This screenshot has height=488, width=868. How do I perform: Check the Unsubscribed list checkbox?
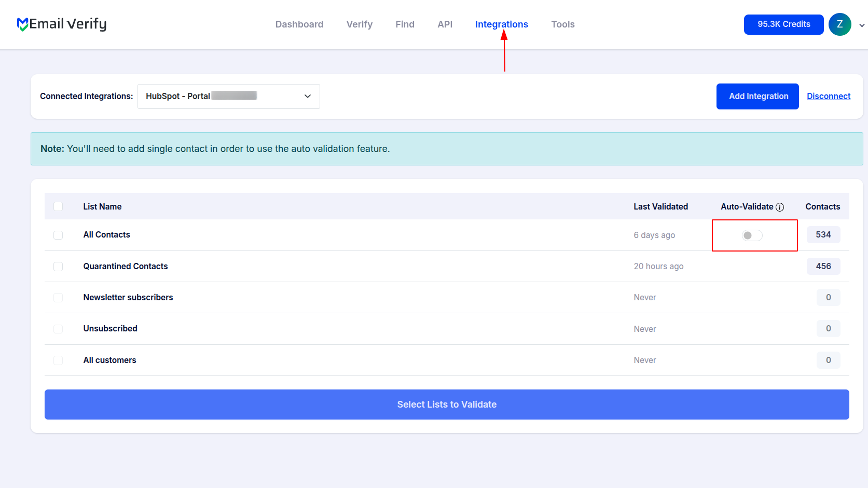58,329
